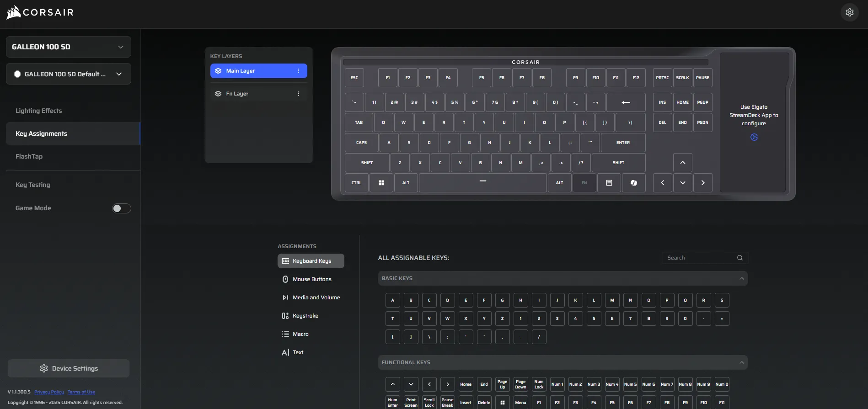Open the settings gear in top right

tap(849, 12)
